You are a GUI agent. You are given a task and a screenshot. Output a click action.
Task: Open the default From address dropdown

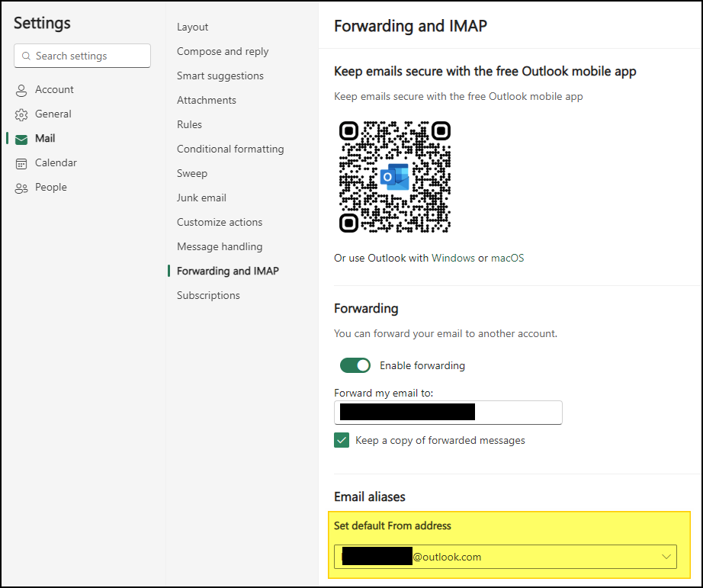pyautogui.click(x=506, y=557)
